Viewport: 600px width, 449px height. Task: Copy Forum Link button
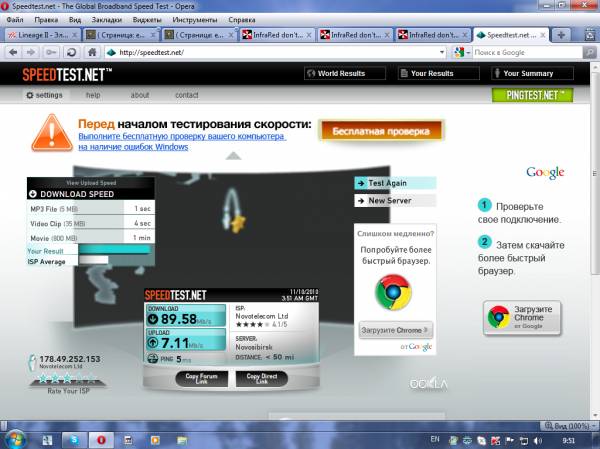tap(202, 379)
